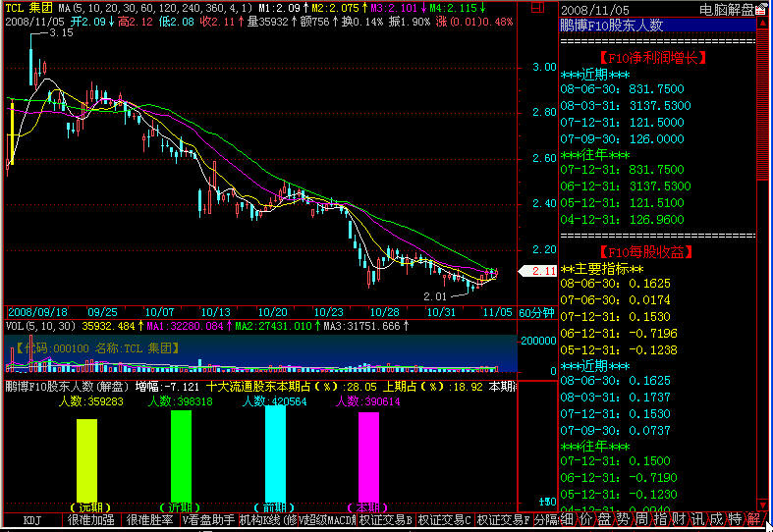Click the 10/13 date marker
Image resolution: width=773 pixels, height=532 pixels.
(215, 312)
